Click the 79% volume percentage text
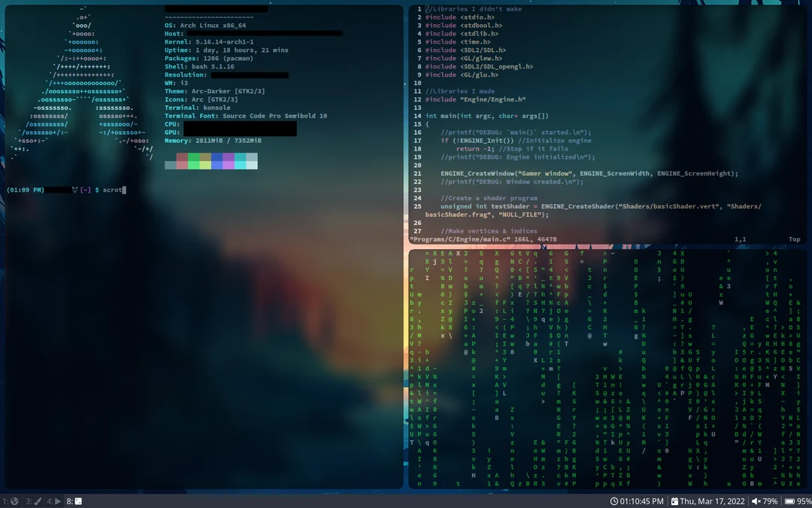This screenshot has height=508, width=812. pos(770,500)
